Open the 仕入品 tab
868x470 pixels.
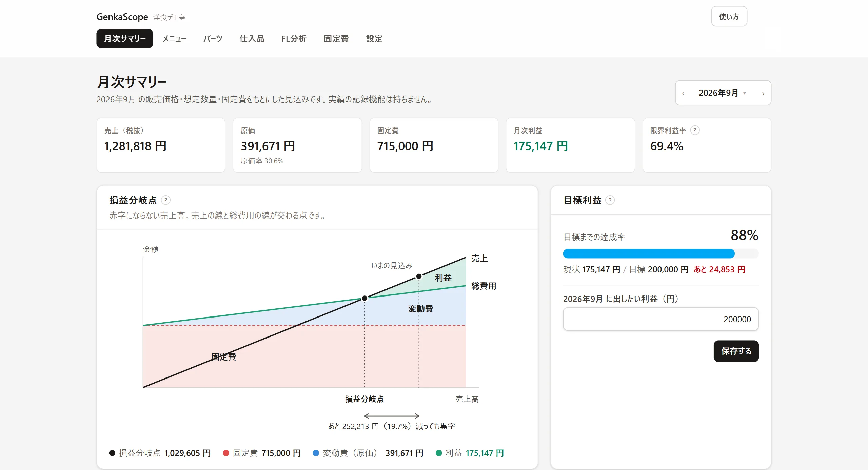point(252,39)
